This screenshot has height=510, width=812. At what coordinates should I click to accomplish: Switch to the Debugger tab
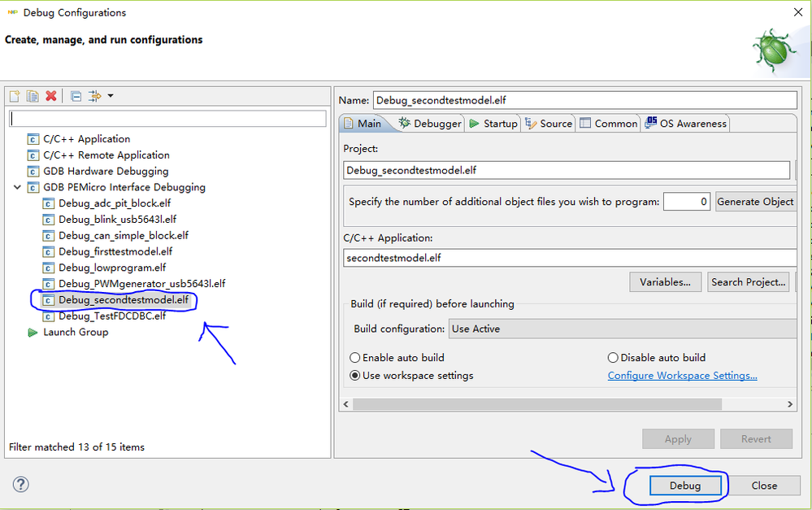pos(429,124)
